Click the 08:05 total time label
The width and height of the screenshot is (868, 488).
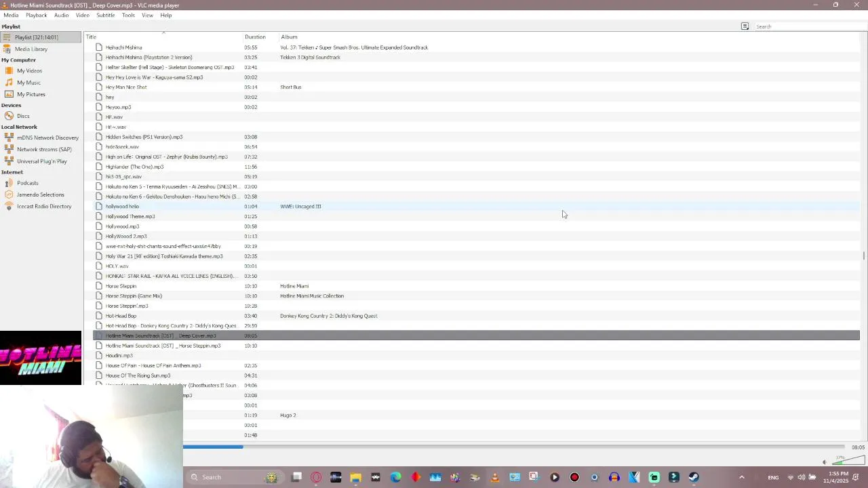[x=858, y=447]
